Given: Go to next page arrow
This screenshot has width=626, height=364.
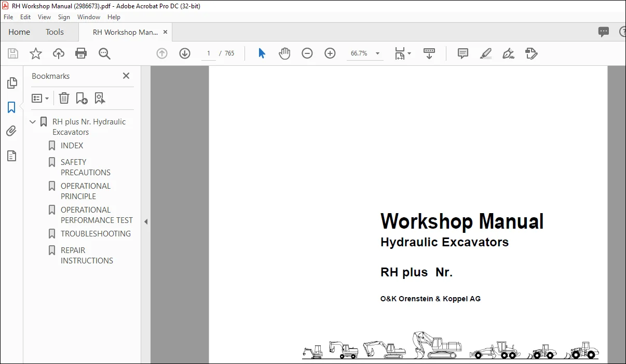Looking at the screenshot, I should 185,53.
